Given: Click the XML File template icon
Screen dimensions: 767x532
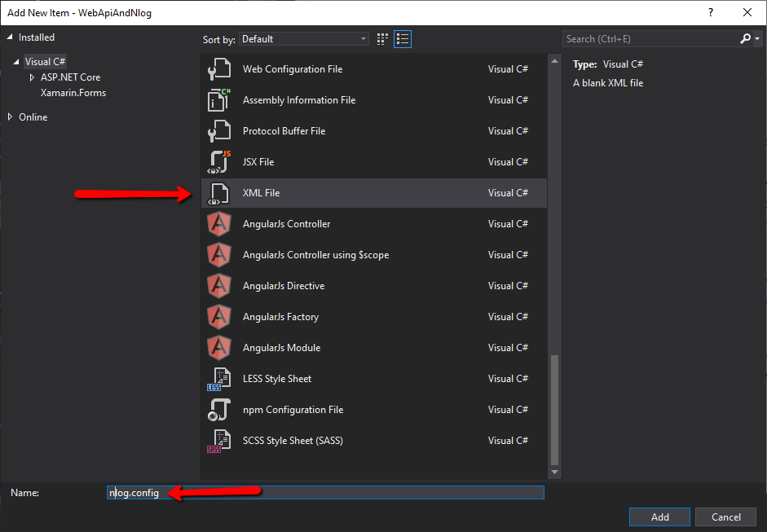Looking at the screenshot, I should tap(218, 193).
